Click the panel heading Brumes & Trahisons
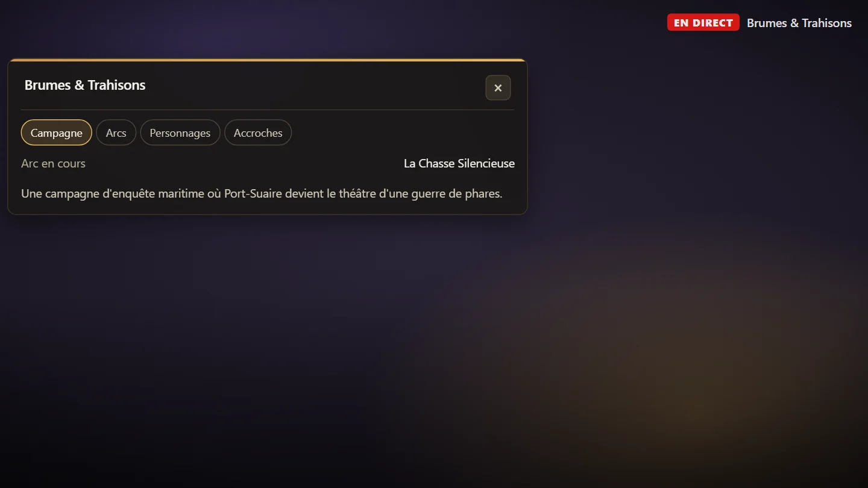This screenshot has height=488, width=868. tap(85, 85)
